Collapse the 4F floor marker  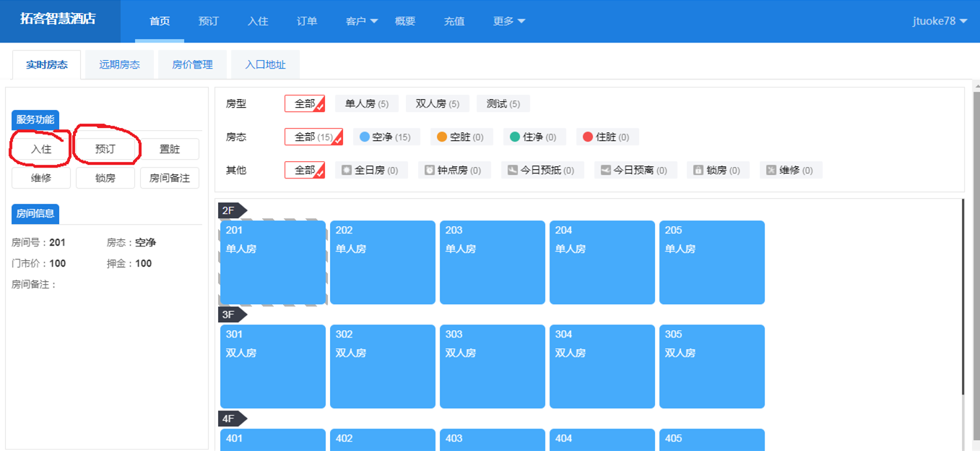click(232, 418)
